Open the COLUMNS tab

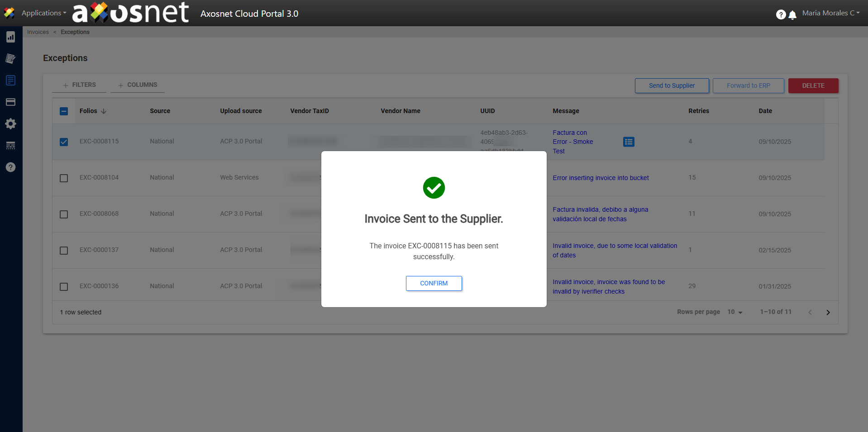(138, 85)
